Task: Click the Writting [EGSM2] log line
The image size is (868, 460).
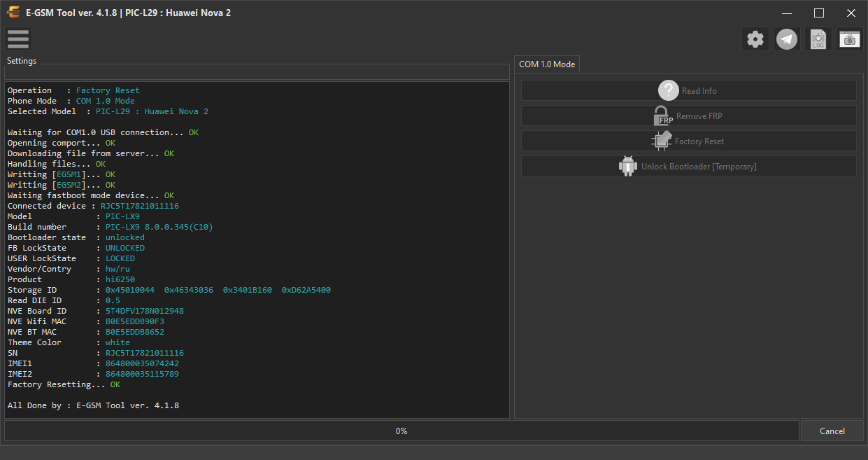Action: [x=62, y=185]
